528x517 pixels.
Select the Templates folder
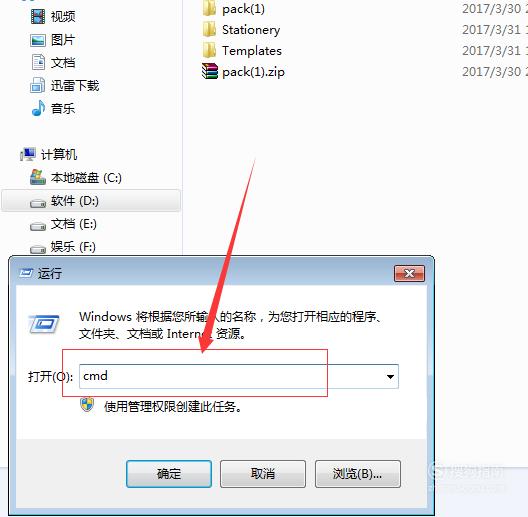point(242,51)
